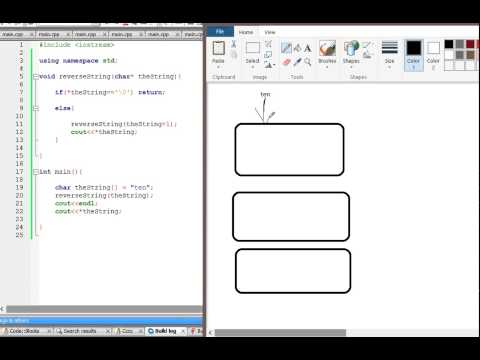This screenshot has height=360, width=480.
Task: Pick the brown palette swatch
Action: coord(470,55)
